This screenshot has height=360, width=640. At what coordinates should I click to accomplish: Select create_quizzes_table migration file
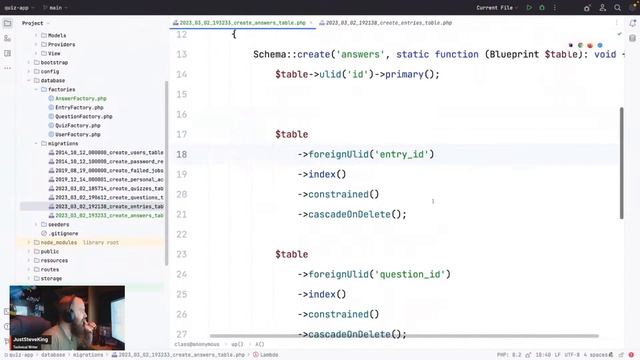click(x=106, y=189)
